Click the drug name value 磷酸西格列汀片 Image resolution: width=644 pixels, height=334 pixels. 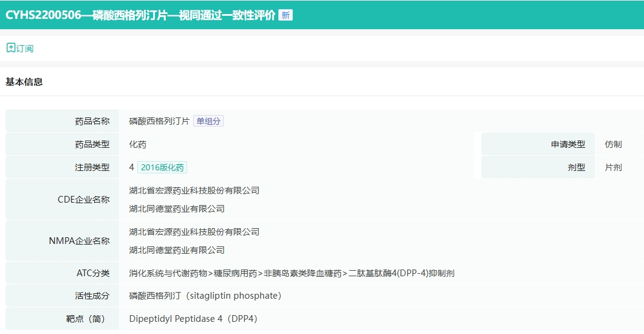click(x=159, y=121)
